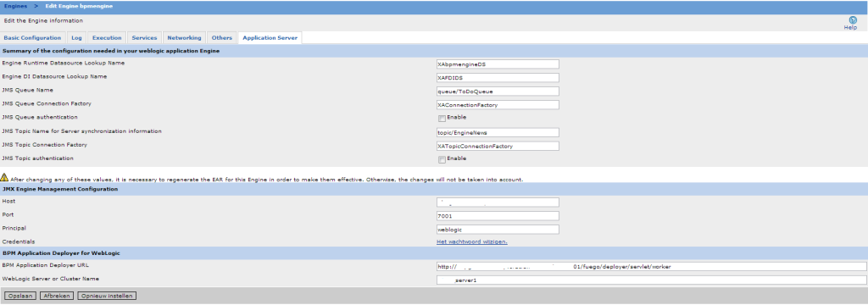The image size is (868, 305).
Task: Focus the JMS Queue Connection Factory field
Action: tap(498, 104)
